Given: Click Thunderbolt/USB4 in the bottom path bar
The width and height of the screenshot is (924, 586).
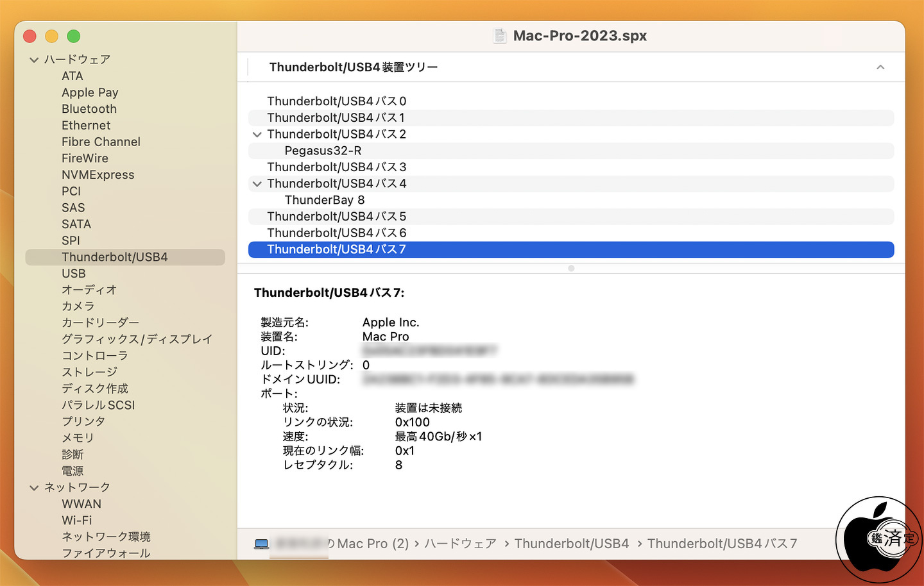Looking at the screenshot, I should pyautogui.click(x=571, y=544).
